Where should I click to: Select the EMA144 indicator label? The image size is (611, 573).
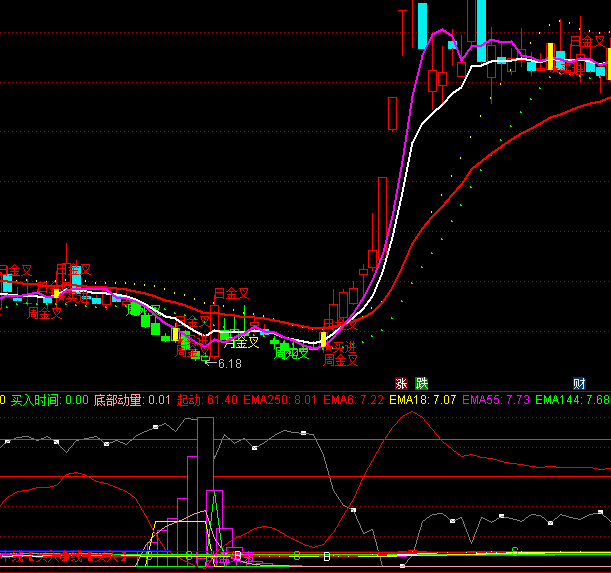tap(558, 400)
